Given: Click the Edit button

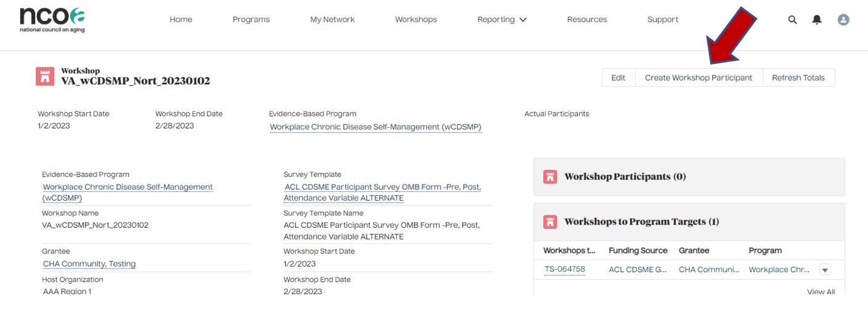Looking at the screenshot, I should (618, 78).
